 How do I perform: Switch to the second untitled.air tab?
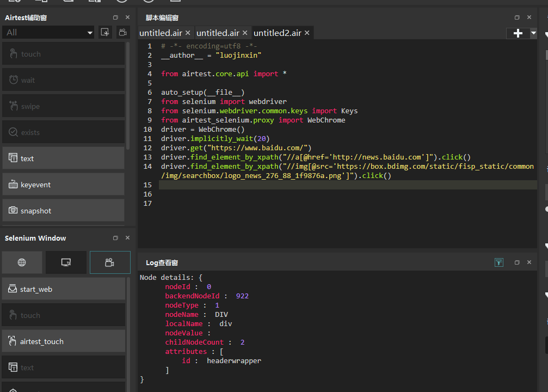pyautogui.click(x=218, y=33)
